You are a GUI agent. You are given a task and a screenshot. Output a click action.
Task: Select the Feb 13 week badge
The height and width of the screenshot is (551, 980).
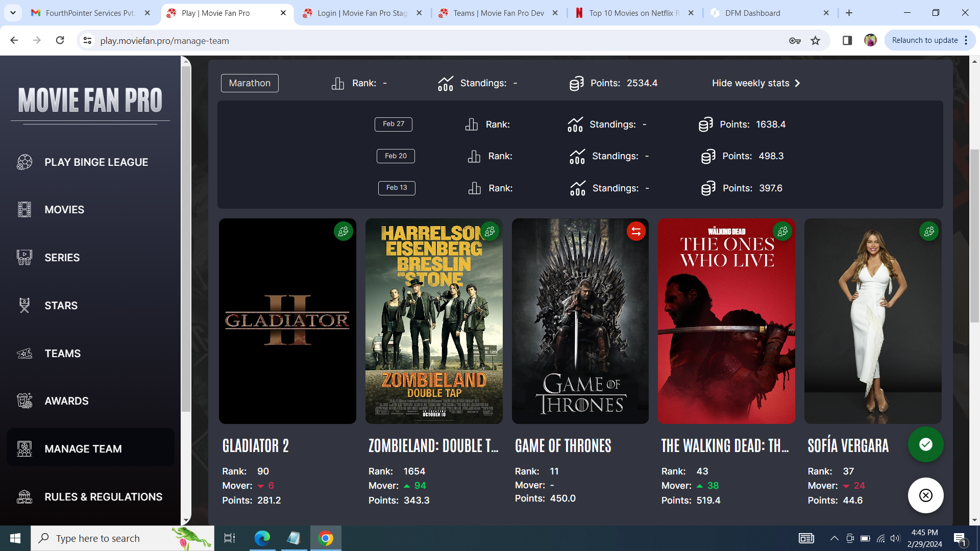397,188
